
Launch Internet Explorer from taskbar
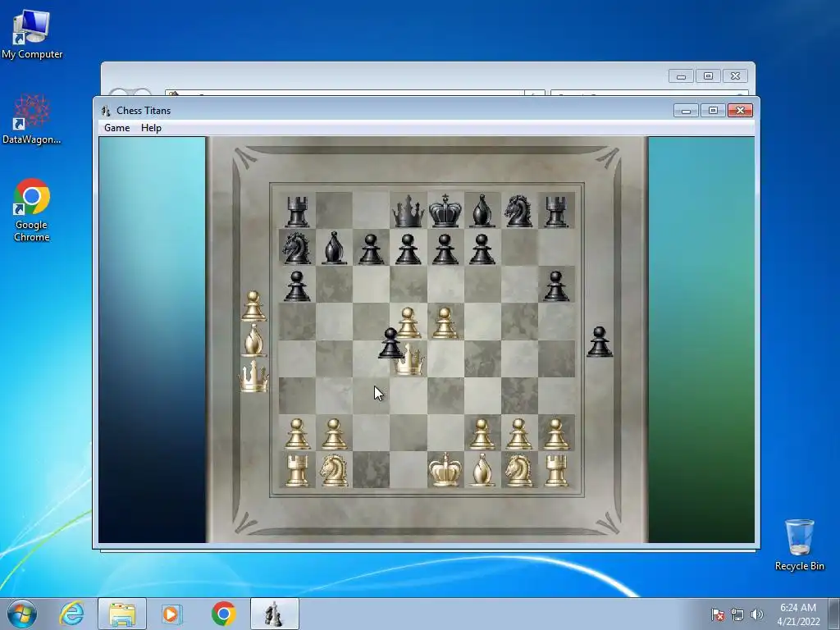click(x=72, y=614)
